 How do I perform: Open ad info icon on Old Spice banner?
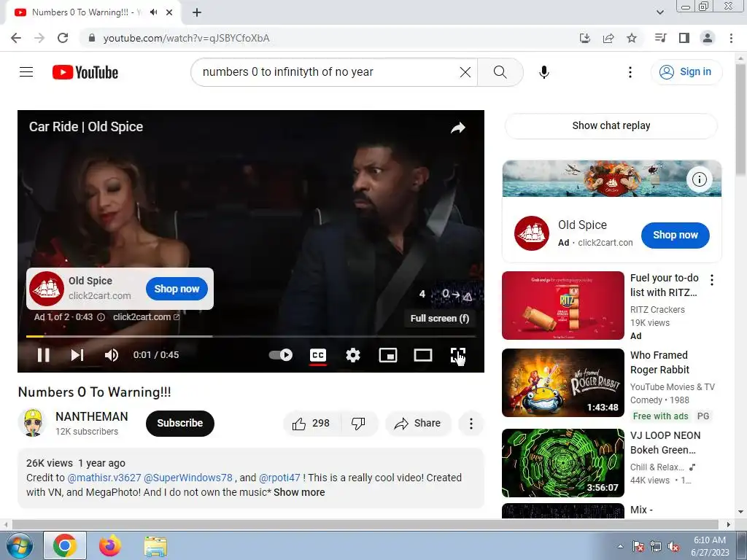click(699, 179)
